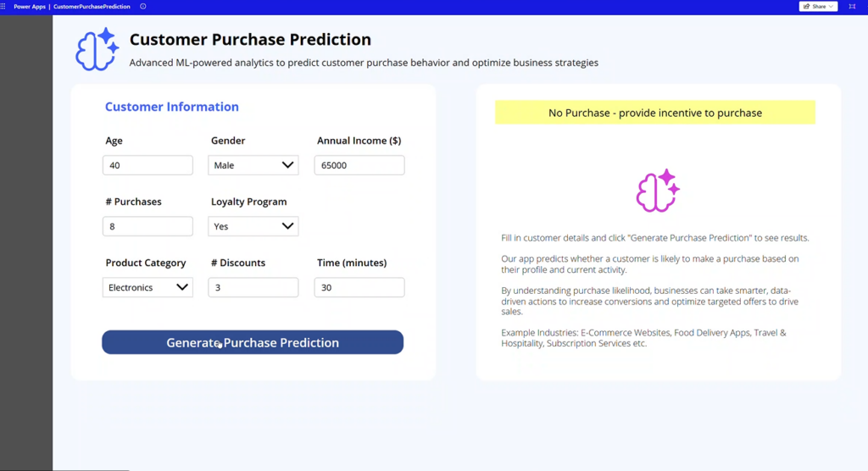Viewport: 868px width, 471px height.
Task: Focus the Time (minutes) input field
Action: tap(359, 287)
